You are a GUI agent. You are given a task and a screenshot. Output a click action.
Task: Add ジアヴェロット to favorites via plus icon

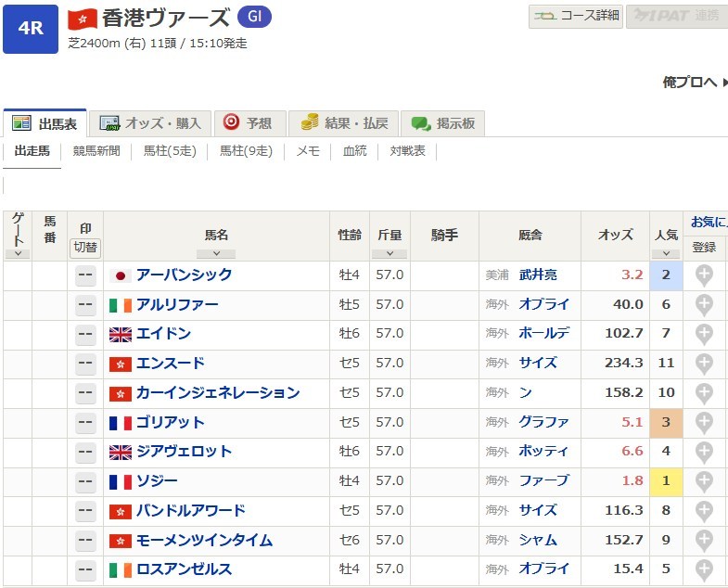(704, 452)
